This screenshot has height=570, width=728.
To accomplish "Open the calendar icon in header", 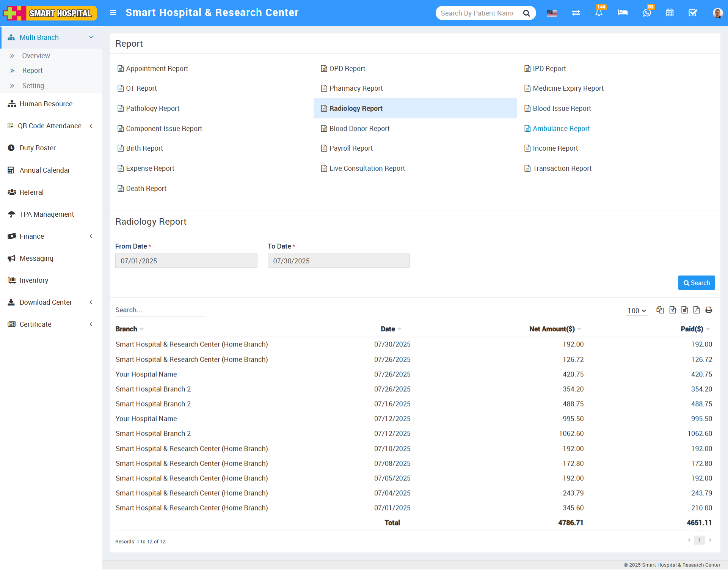I will 670,13.
